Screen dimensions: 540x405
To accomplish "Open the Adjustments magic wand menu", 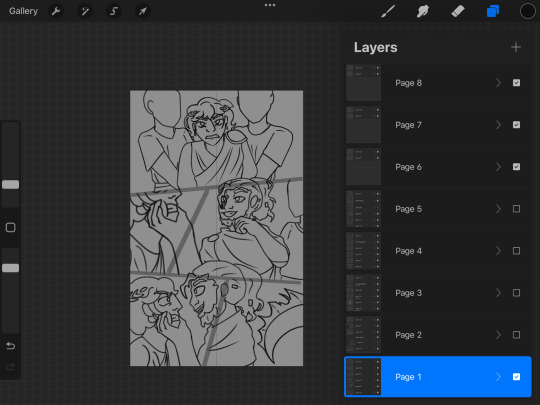I will (x=85, y=11).
